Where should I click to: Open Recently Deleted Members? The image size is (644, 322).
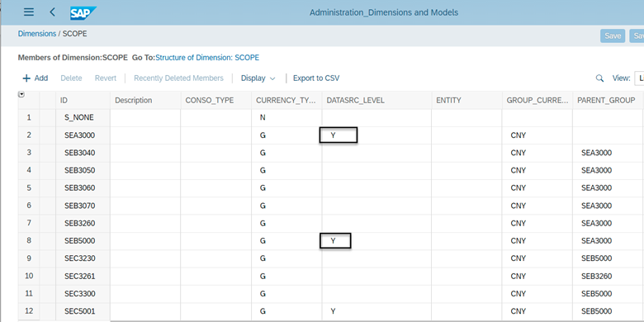178,78
